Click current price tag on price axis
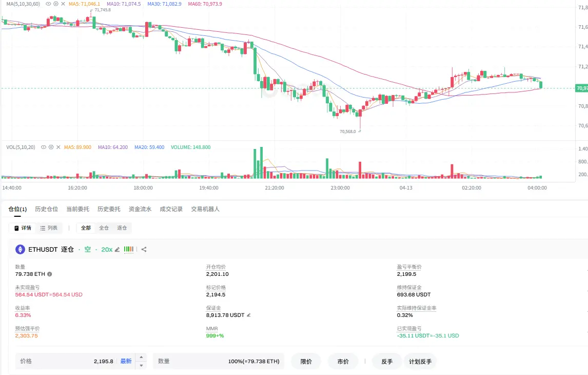 click(582, 88)
